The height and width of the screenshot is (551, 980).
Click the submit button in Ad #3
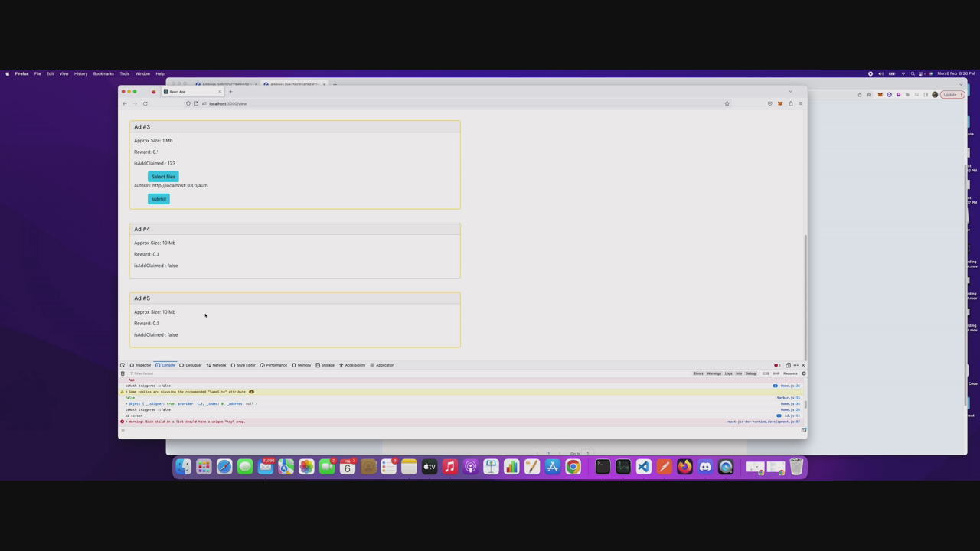tap(158, 199)
